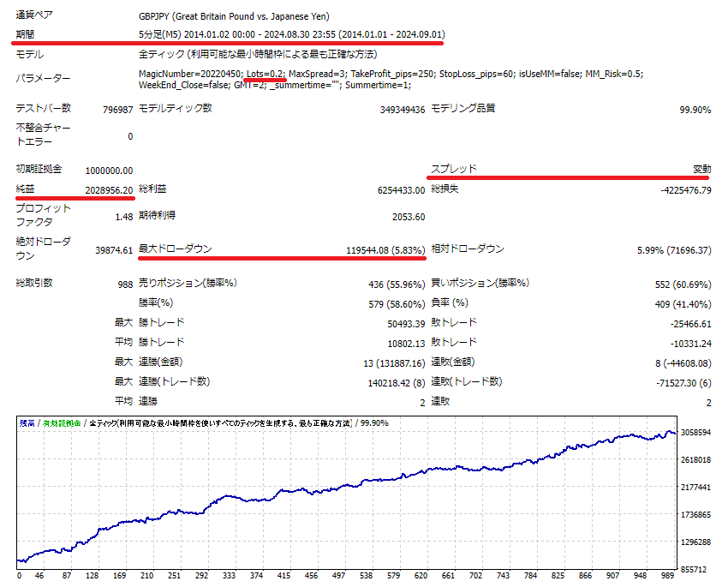Click the '残高' balance legend label
This screenshot has width=728, height=587.
click(27, 423)
